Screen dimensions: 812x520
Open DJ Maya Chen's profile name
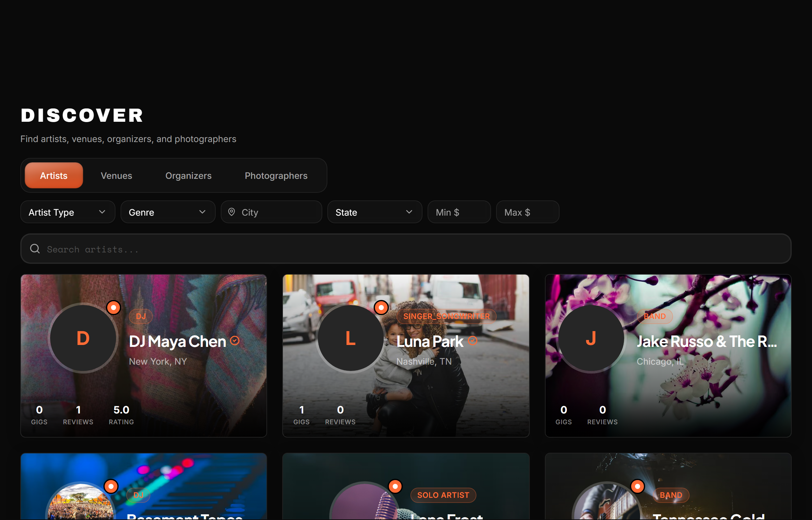click(177, 341)
